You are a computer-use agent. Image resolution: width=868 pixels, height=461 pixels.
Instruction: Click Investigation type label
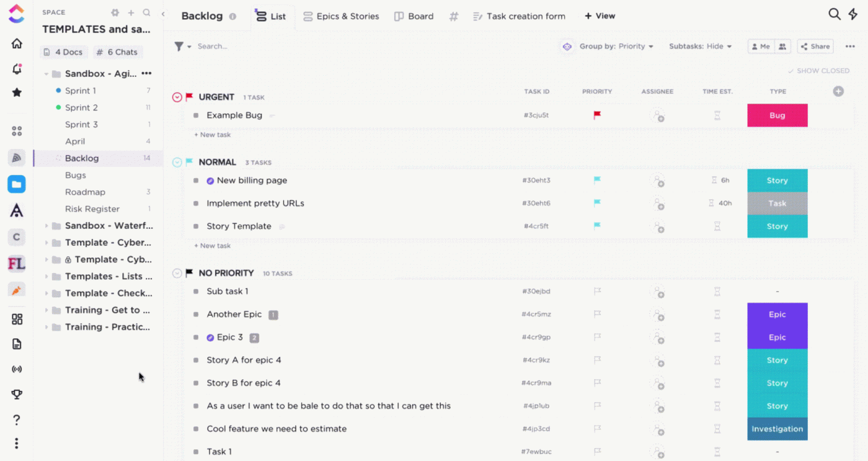[x=777, y=429]
